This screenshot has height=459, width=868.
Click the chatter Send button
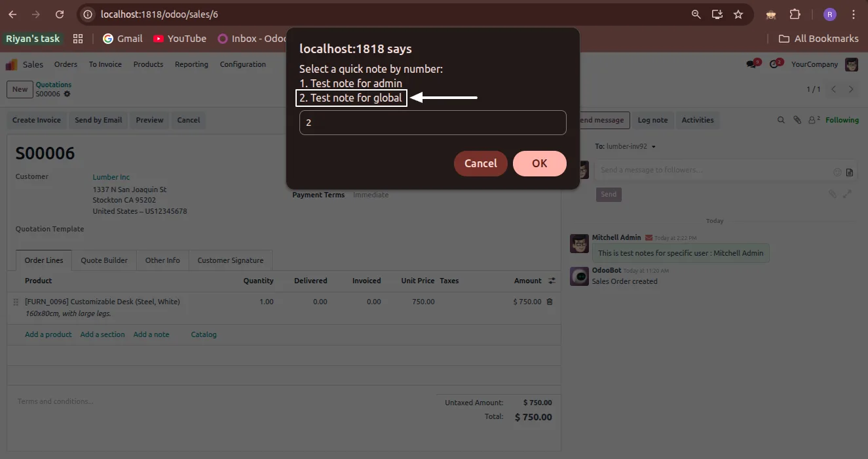coord(609,194)
